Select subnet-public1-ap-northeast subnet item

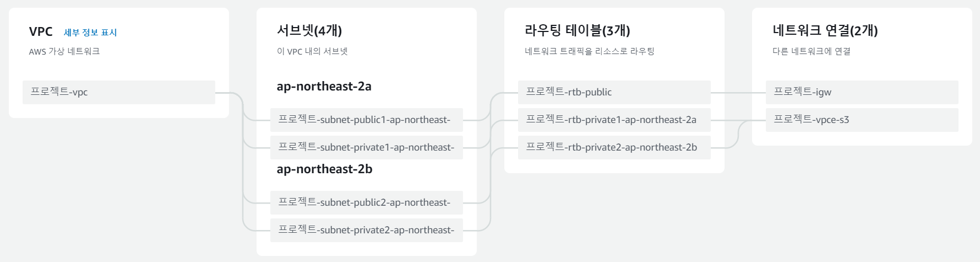pos(366,120)
